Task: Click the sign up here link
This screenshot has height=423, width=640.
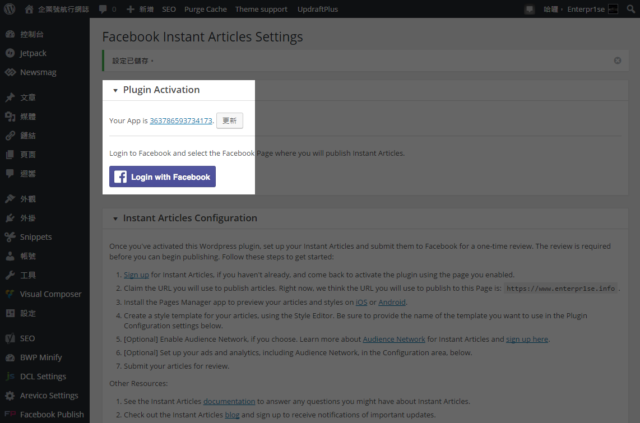Action: tap(527, 339)
